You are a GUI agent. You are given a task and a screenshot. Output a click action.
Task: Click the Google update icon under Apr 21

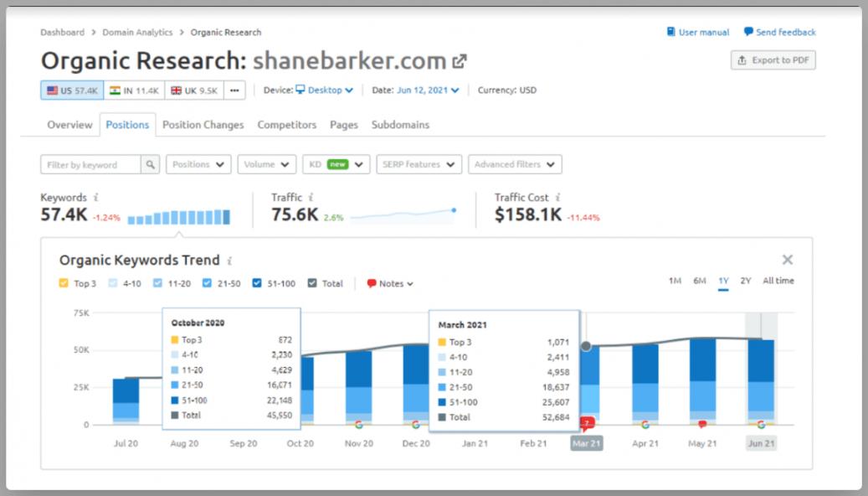click(x=645, y=425)
